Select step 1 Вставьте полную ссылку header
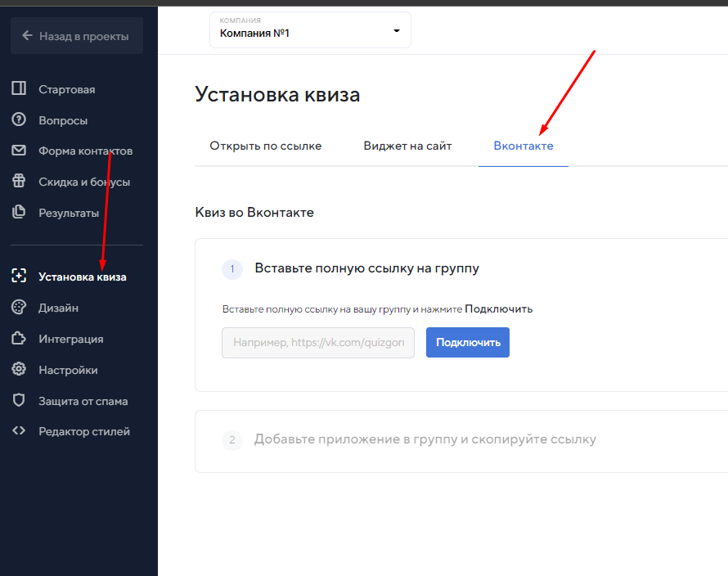728x576 pixels. (366, 268)
